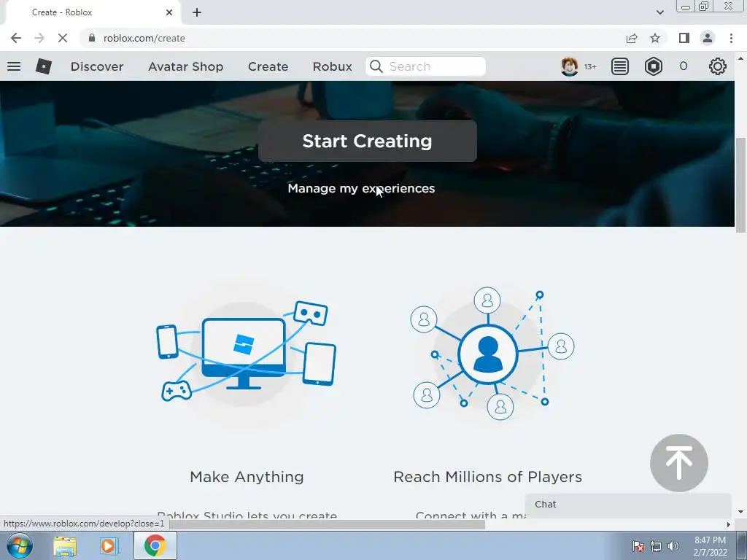The width and height of the screenshot is (747, 560).
Task: Open a new tab with the plus button
Action: click(x=197, y=12)
